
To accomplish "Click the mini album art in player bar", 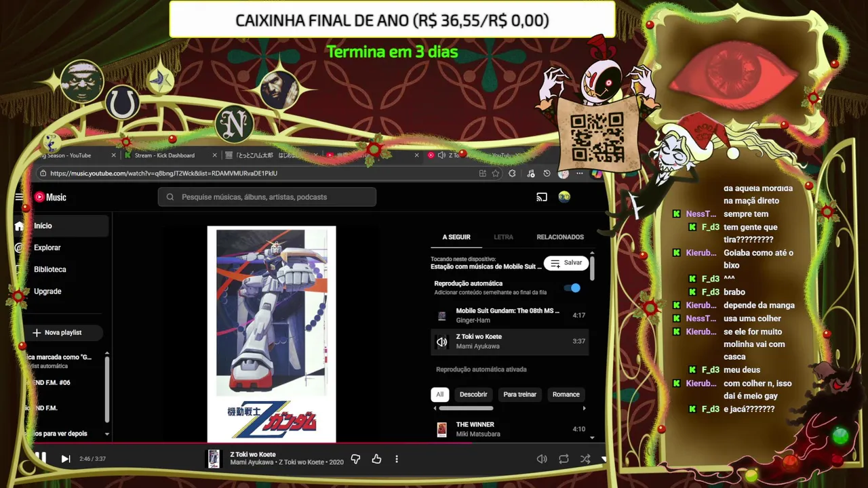I will point(214,459).
